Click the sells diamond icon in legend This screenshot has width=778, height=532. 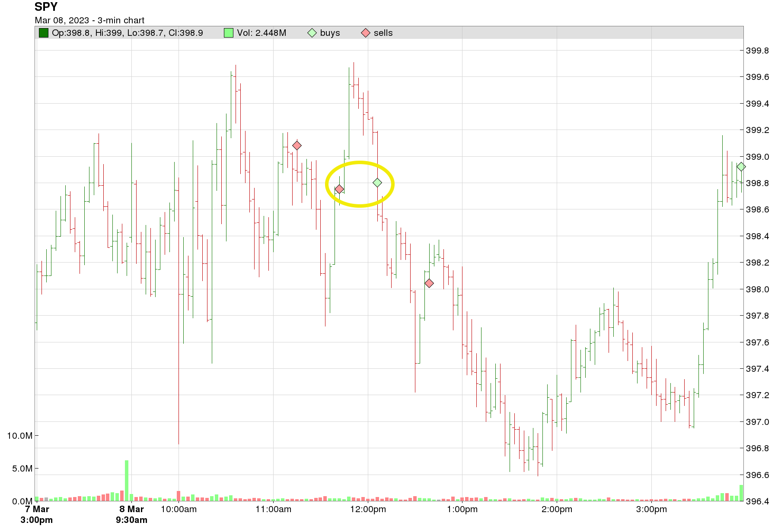click(366, 33)
